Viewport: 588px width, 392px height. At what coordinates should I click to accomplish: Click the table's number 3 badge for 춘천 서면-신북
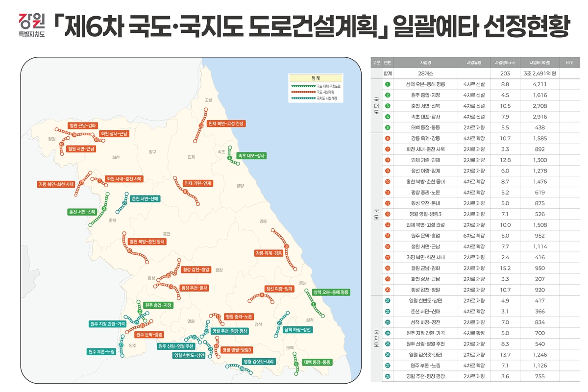coord(388,106)
